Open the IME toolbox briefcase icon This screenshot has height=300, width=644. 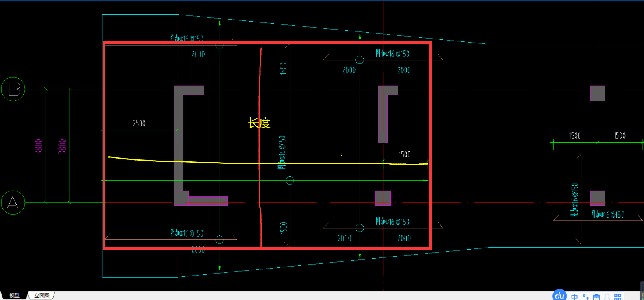coord(596,297)
